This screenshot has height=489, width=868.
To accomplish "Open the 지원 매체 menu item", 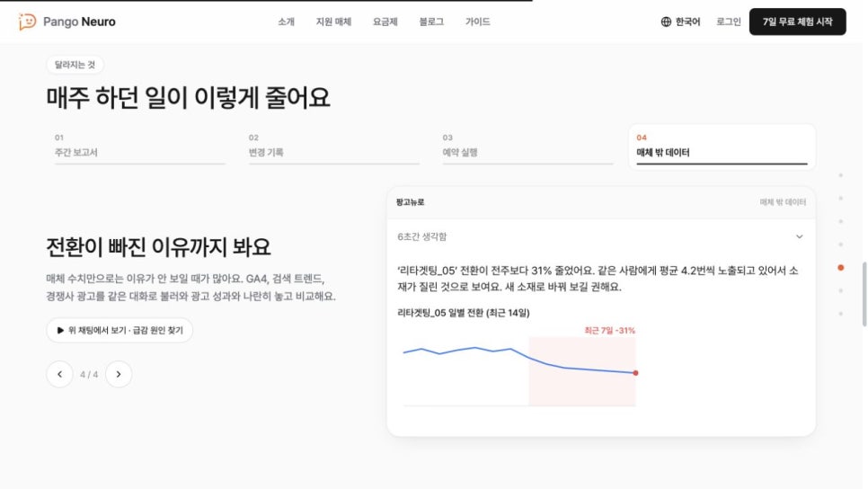I will pyautogui.click(x=333, y=22).
